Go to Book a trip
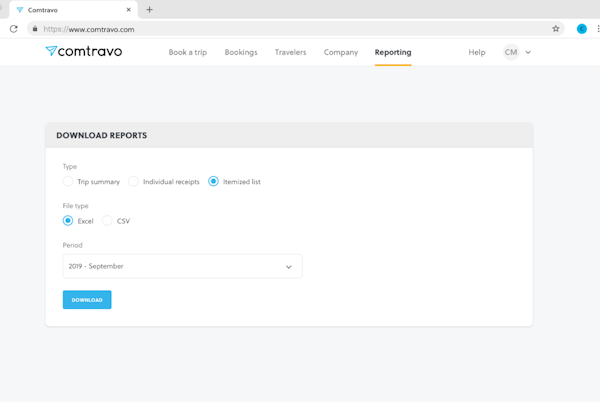Image resolution: width=600 pixels, height=402 pixels. [187, 52]
